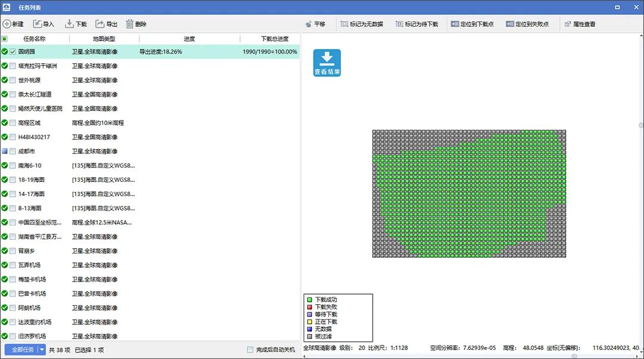This screenshot has height=359, width=644.
Task: Check the 旧济罗机场 task checkbox
Action: click(13, 336)
